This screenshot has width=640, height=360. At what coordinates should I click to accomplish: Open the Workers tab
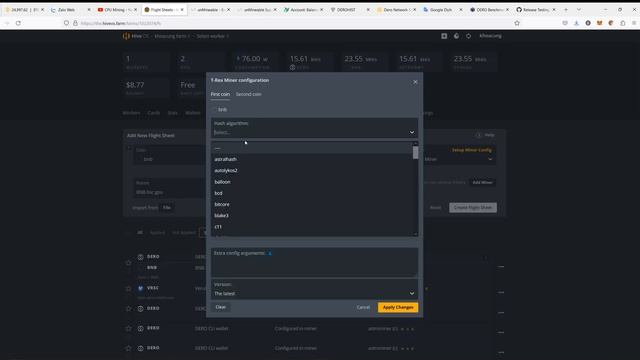(131, 113)
